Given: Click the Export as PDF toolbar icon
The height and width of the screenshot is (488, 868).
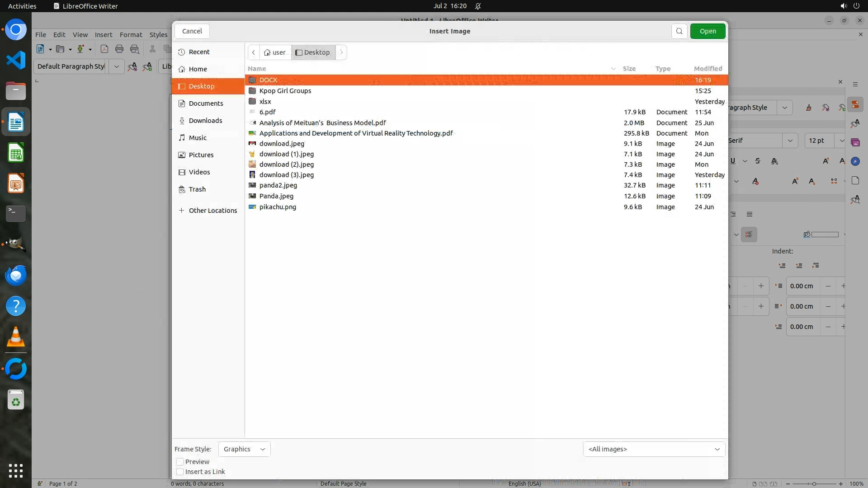Looking at the screenshot, I should coord(104,49).
